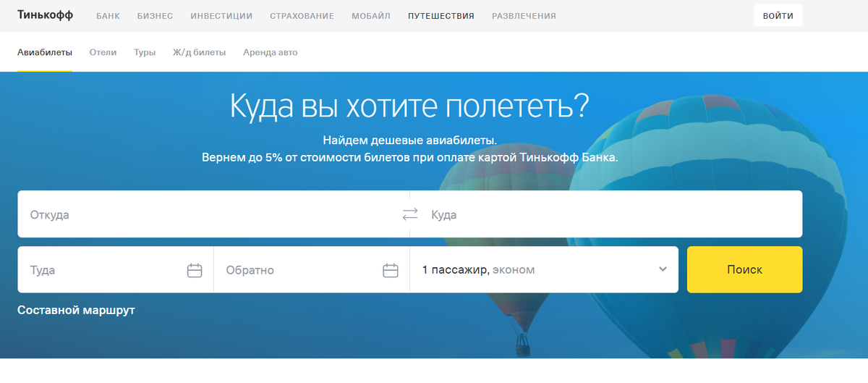Click the Тинькофф logo
Viewport: 868px width, 383px height.
(x=46, y=15)
